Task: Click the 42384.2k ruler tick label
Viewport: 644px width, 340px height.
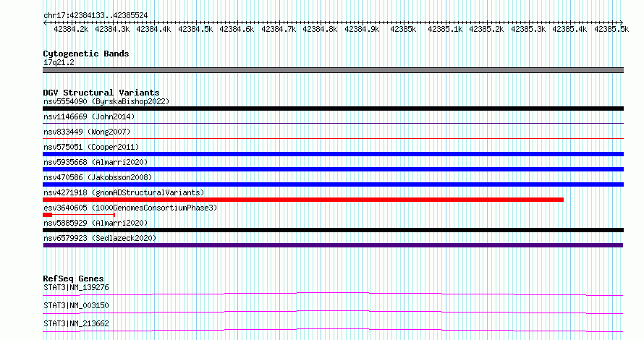Action: coord(71,30)
